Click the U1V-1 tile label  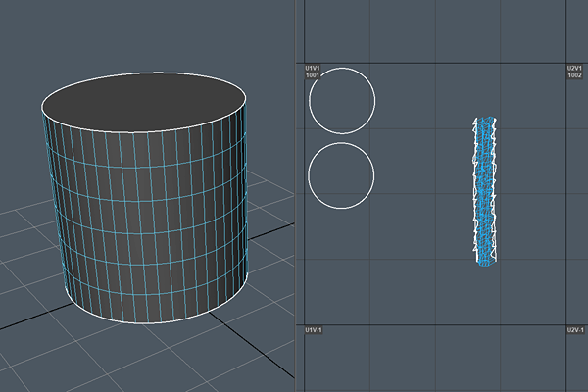tap(316, 331)
